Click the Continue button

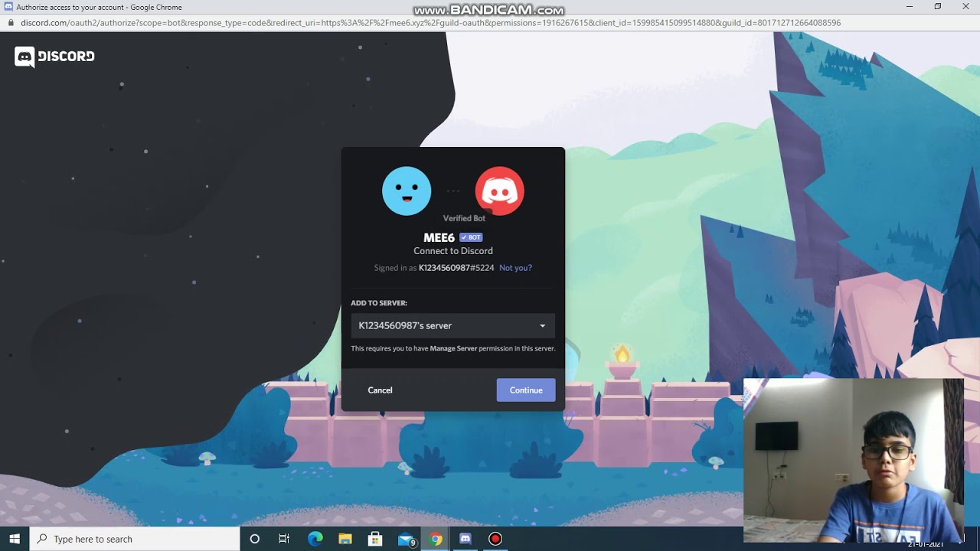[526, 390]
